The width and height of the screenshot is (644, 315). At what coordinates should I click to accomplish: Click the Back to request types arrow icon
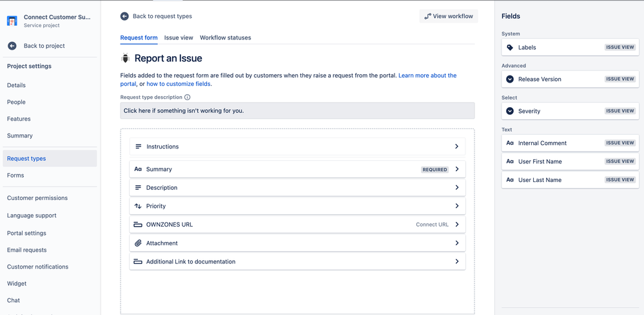(x=124, y=16)
